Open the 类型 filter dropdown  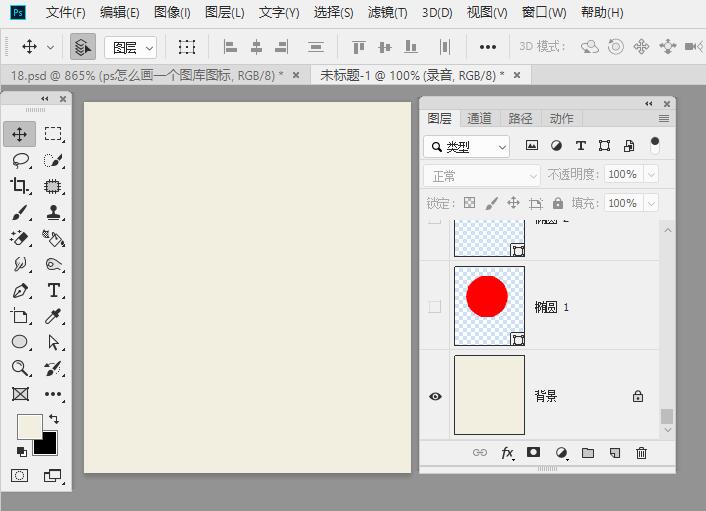pyautogui.click(x=466, y=147)
